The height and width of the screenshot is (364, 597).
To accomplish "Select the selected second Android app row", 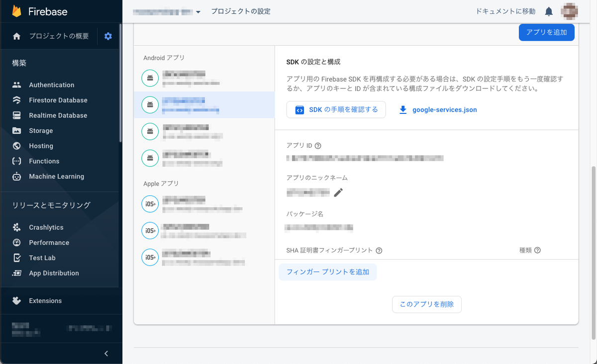I will point(204,104).
